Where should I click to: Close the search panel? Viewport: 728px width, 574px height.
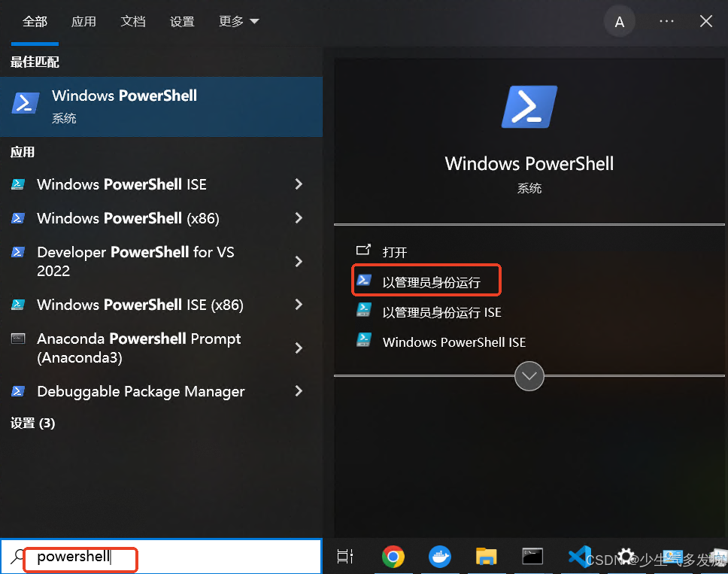point(706,21)
